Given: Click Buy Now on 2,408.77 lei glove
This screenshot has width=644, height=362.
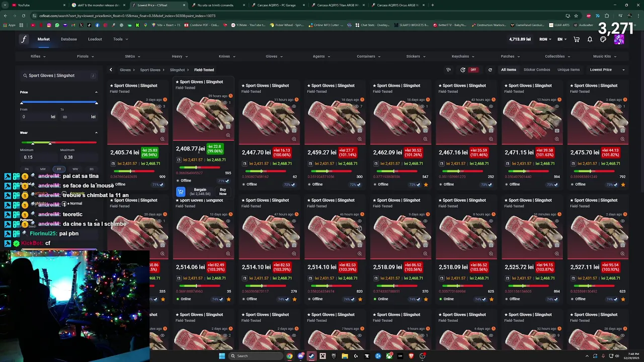Looking at the screenshot, I should coord(223,192).
